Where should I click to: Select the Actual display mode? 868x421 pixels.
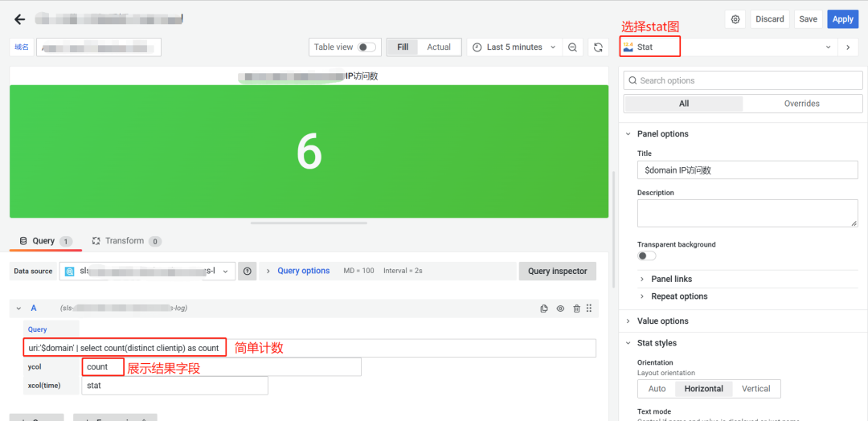439,47
